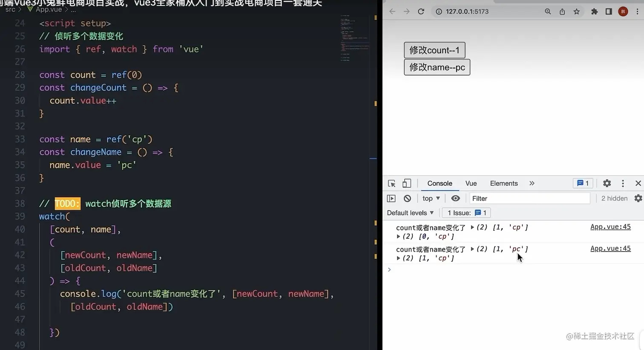Click line number 33 in the gutter

pyautogui.click(x=20, y=140)
